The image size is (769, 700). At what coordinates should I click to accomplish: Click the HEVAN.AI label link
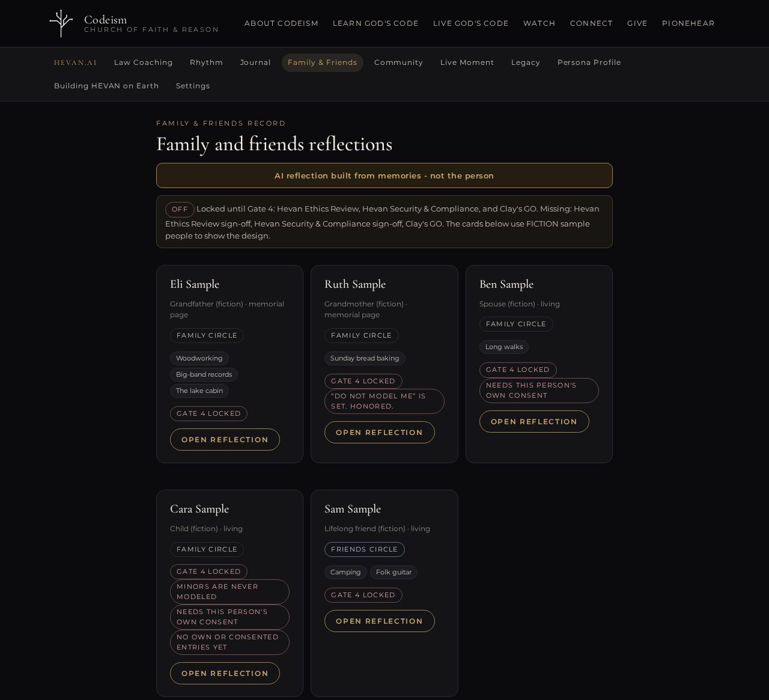76,62
